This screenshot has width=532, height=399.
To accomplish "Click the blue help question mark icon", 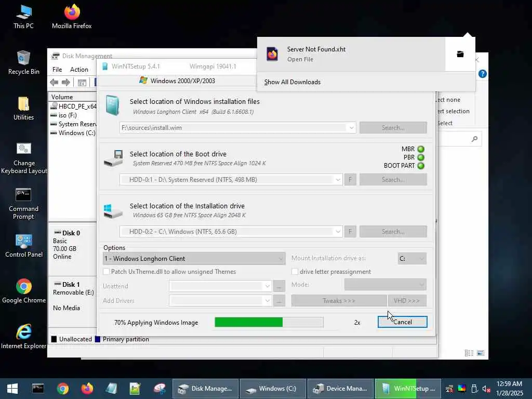I will point(482,74).
